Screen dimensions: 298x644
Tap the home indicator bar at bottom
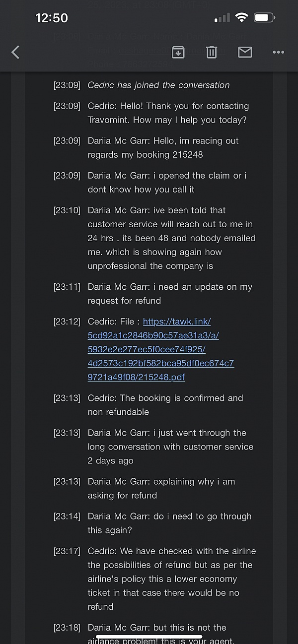point(149,637)
